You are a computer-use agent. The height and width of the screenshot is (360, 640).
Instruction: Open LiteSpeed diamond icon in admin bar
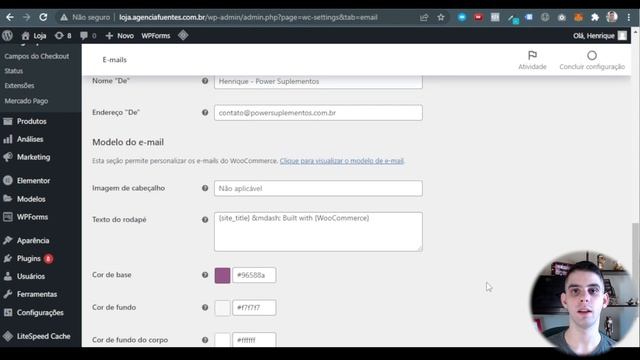click(x=183, y=36)
